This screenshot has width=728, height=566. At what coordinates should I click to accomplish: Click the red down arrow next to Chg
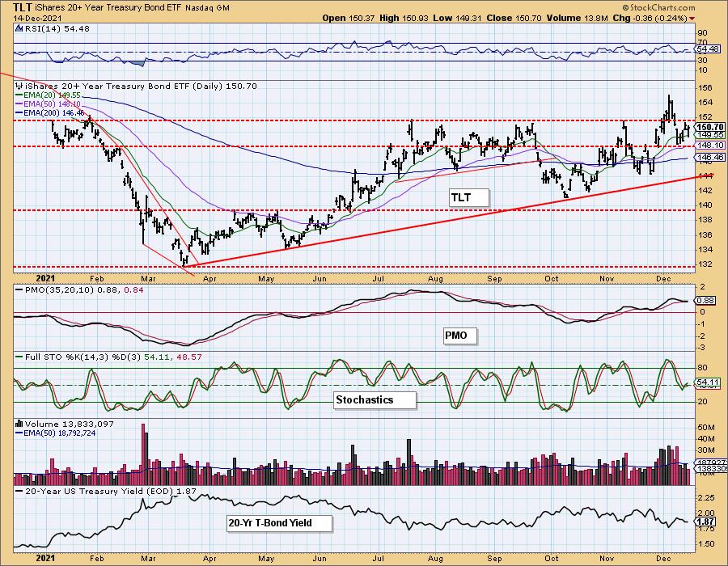(x=692, y=19)
